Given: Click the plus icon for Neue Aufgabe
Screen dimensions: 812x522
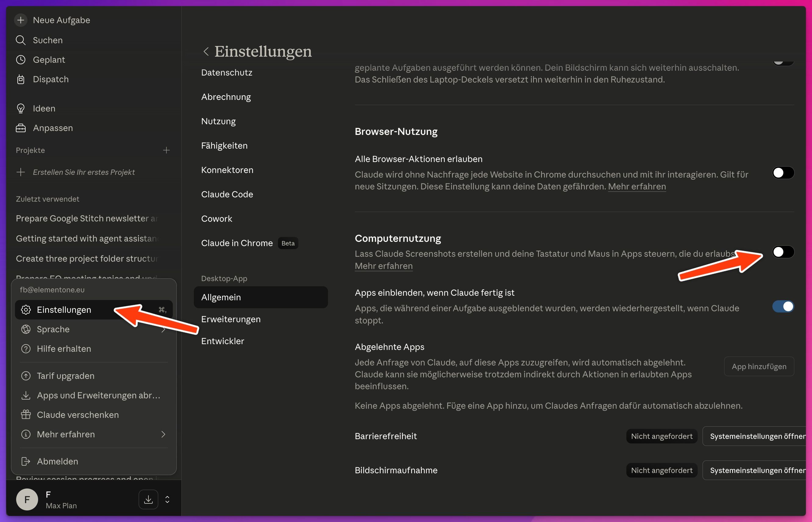Looking at the screenshot, I should coord(21,20).
